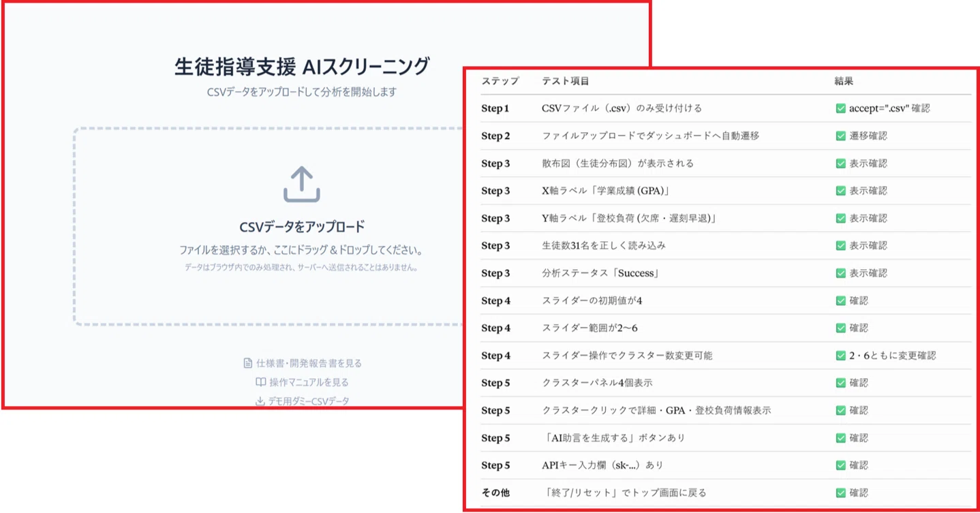The width and height of the screenshot is (980, 513).
Task: Click the subtitle CSVデータをアップロードして分析を開始します
Action: [x=301, y=92]
